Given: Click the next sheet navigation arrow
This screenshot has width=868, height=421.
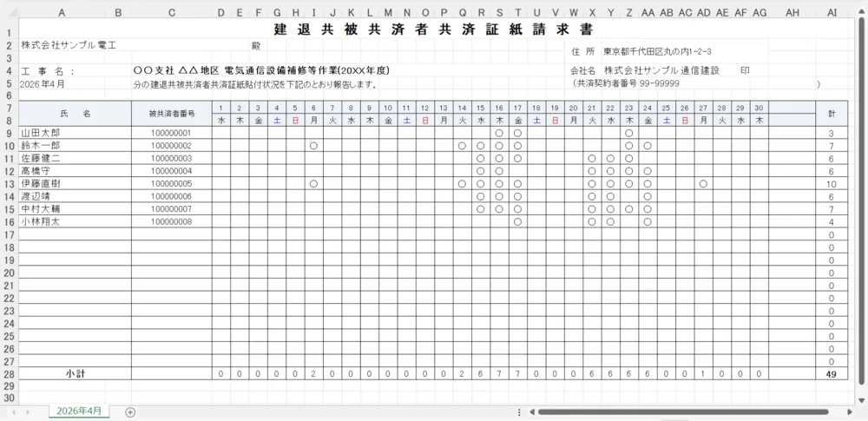Looking at the screenshot, I should coord(28,412).
